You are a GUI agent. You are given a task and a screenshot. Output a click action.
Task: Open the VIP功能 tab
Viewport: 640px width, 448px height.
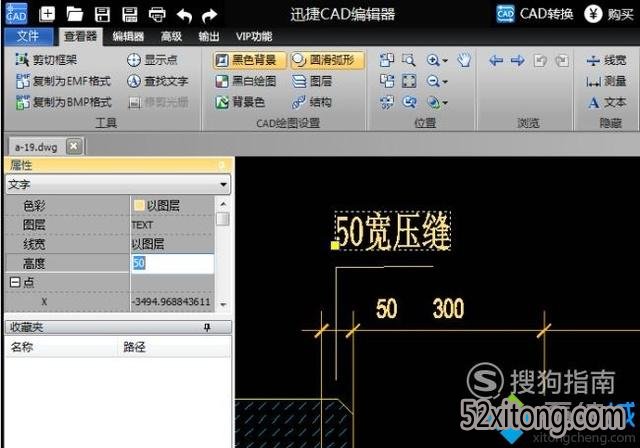253,37
